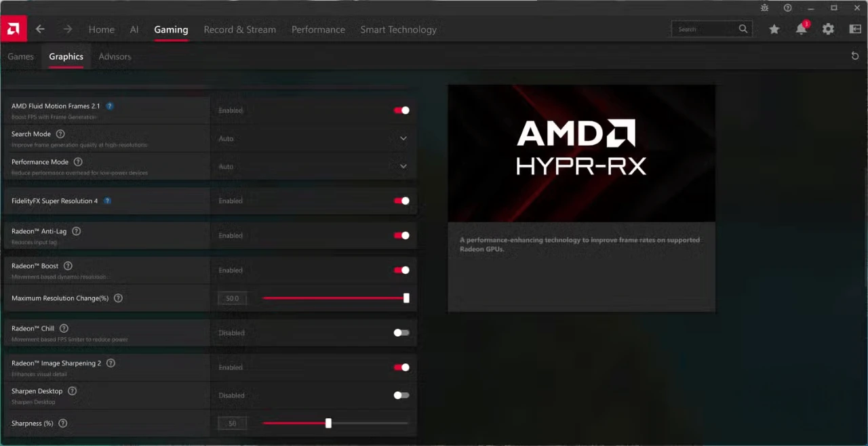Open notifications via the bell icon
This screenshot has width=868, height=446.
801,29
